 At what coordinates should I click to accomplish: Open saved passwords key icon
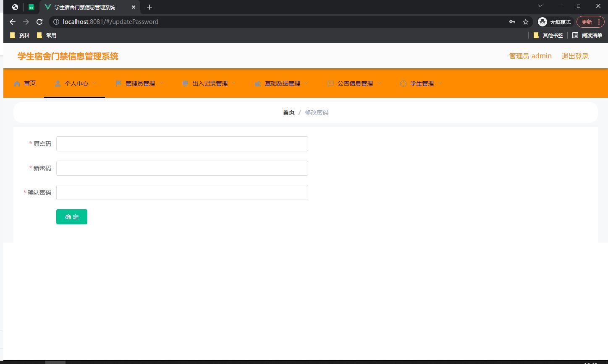tap(512, 22)
